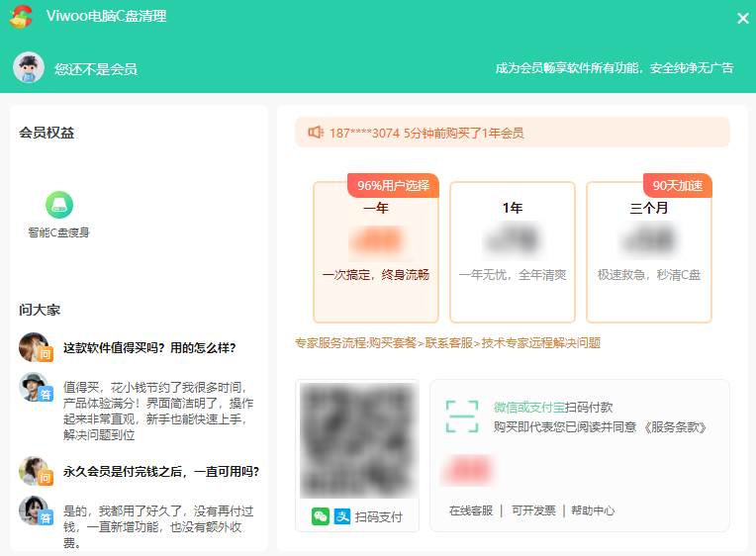Viewport: 756px width, 556px height.
Task: Click the 90天加速 badge
Action: click(678, 186)
